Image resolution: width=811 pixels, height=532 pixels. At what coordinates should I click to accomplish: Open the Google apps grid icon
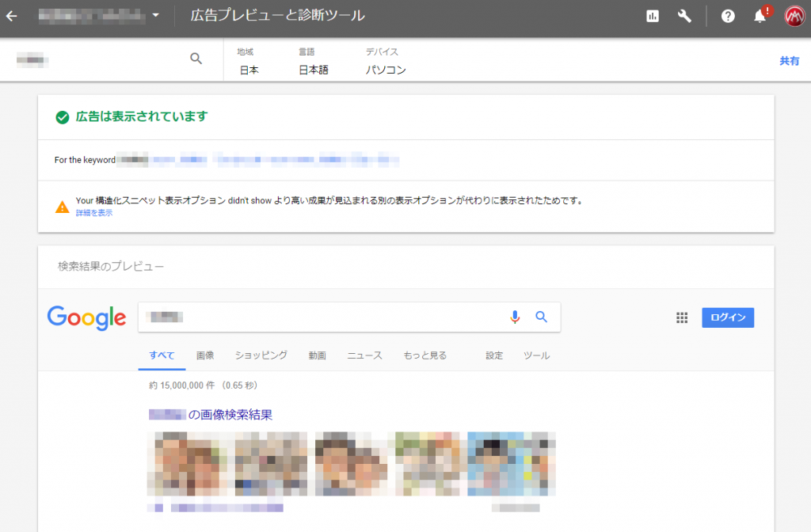pyautogui.click(x=682, y=317)
